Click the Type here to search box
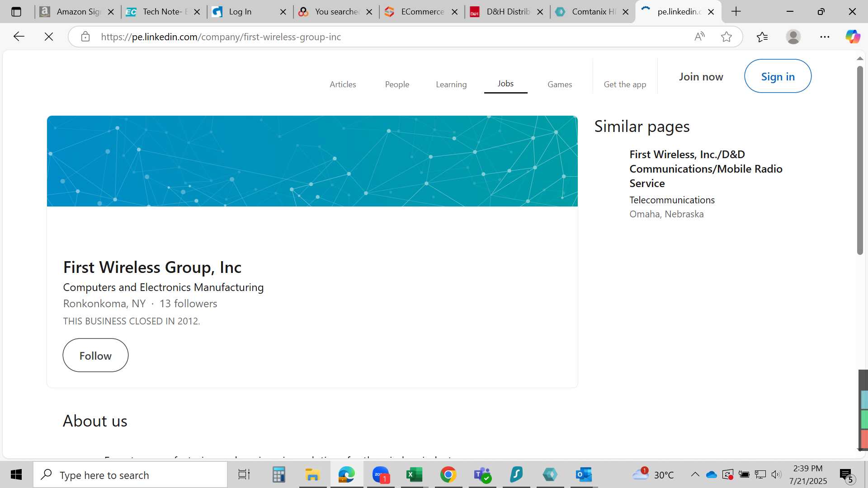868x488 pixels. tap(130, 474)
